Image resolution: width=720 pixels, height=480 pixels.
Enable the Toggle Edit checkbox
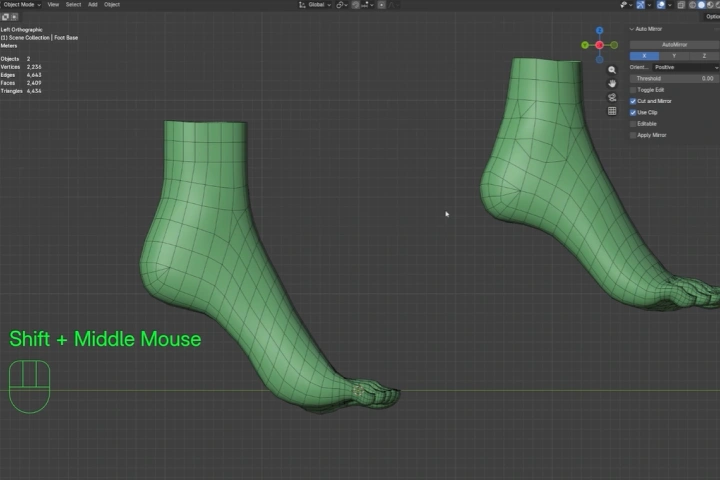click(633, 90)
